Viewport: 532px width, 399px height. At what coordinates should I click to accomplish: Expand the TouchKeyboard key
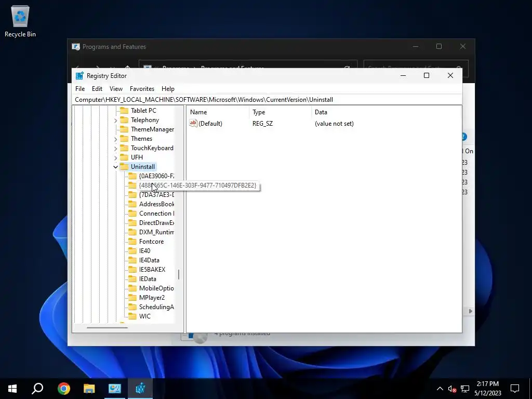point(116,148)
